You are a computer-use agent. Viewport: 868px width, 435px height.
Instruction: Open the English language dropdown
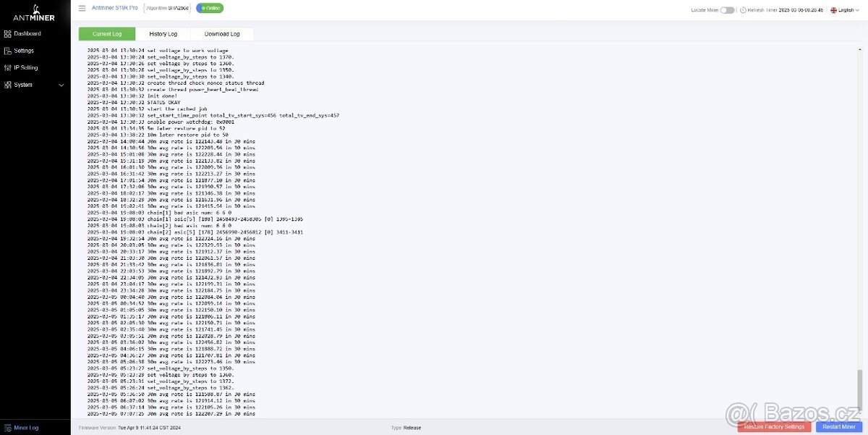847,10
